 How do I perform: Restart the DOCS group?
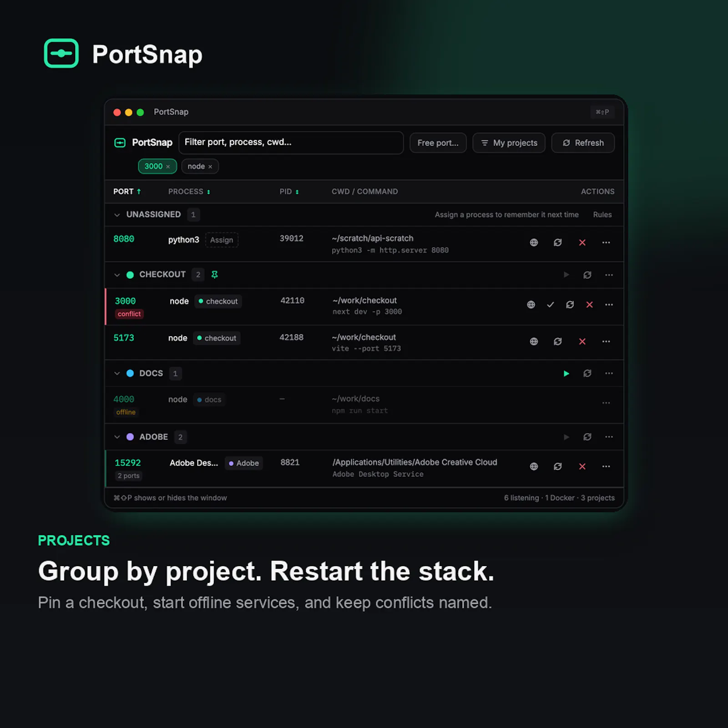pyautogui.click(x=587, y=374)
